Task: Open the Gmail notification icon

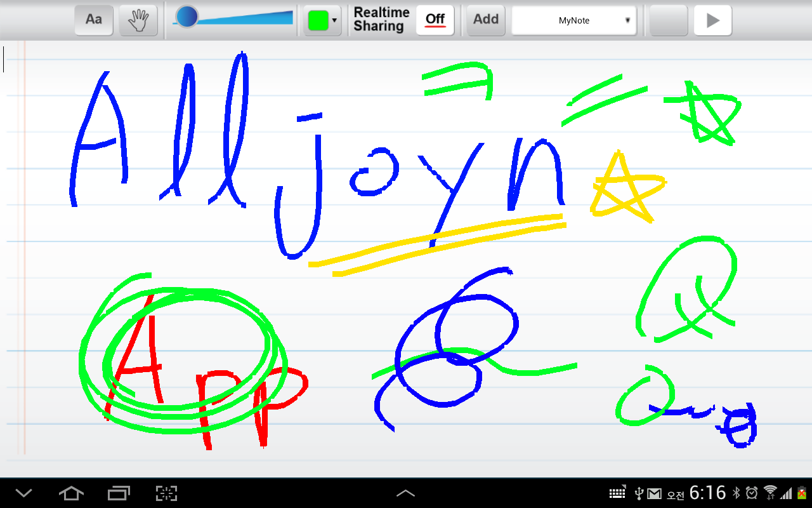Action: tap(655, 493)
